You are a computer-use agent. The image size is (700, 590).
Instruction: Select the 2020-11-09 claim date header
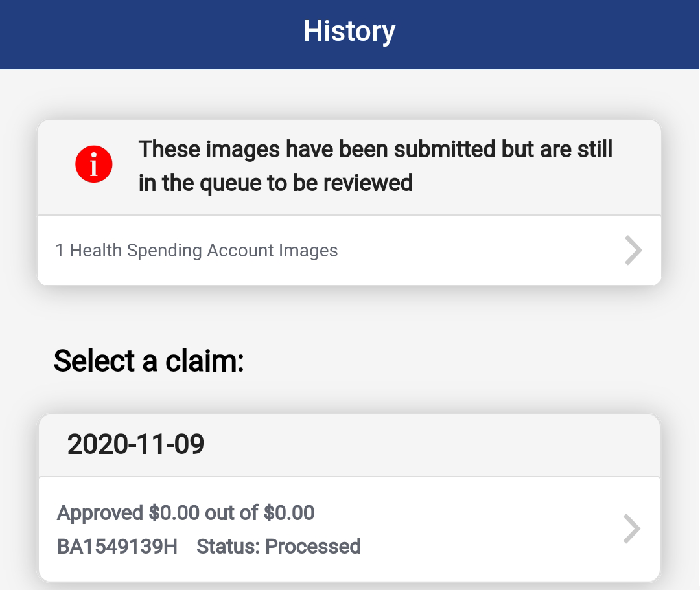pyautogui.click(x=349, y=445)
